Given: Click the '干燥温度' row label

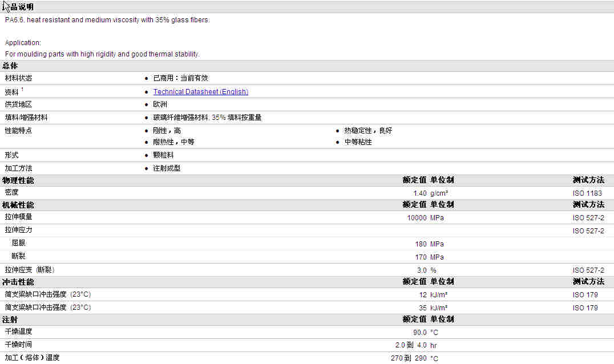Looking at the screenshot, I should pos(18,331).
